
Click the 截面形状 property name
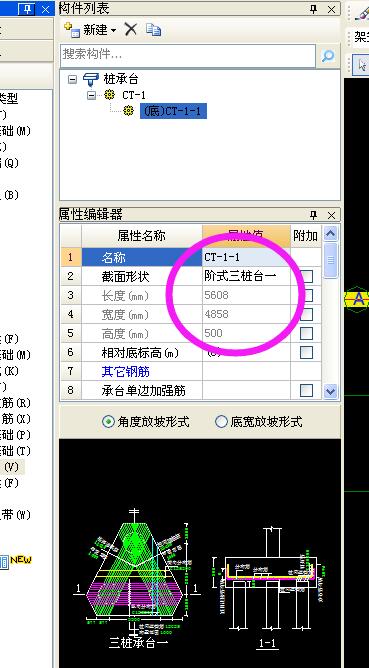(x=125, y=276)
